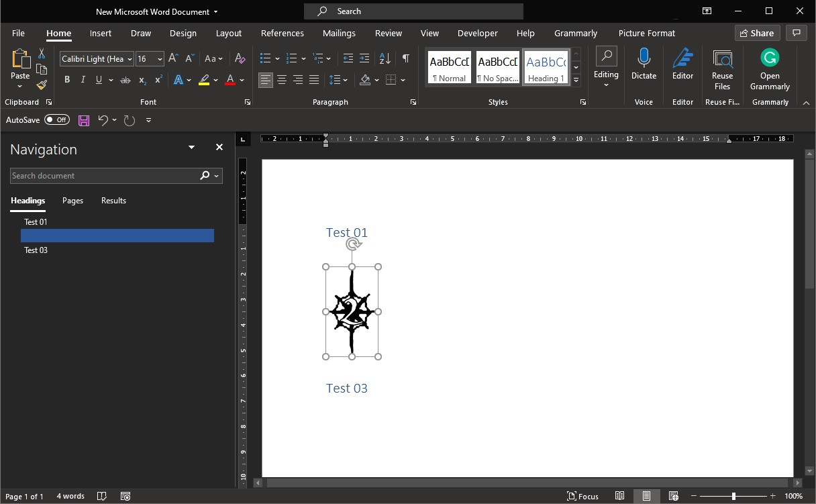Save the document with floppy icon
Viewport: 816px width, 504px height.
tap(84, 120)
